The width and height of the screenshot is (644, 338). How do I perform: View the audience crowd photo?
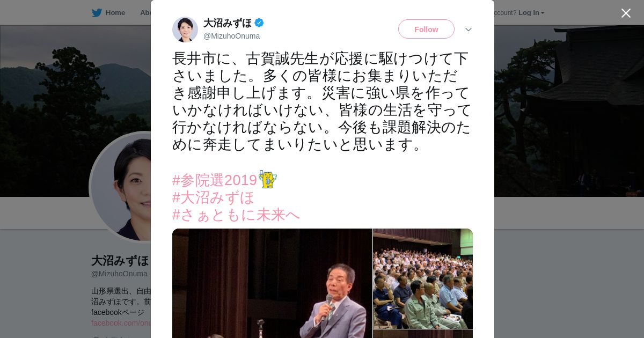click(x=423, y=278)
